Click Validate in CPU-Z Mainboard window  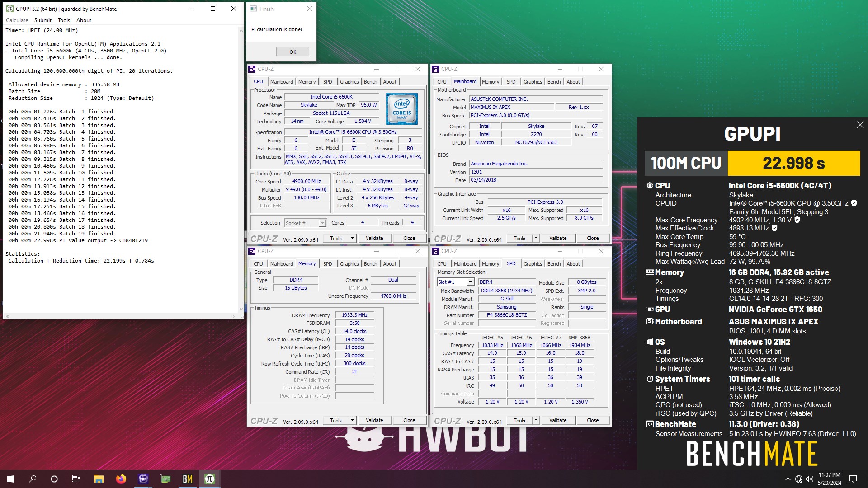[x=558, y=238]
